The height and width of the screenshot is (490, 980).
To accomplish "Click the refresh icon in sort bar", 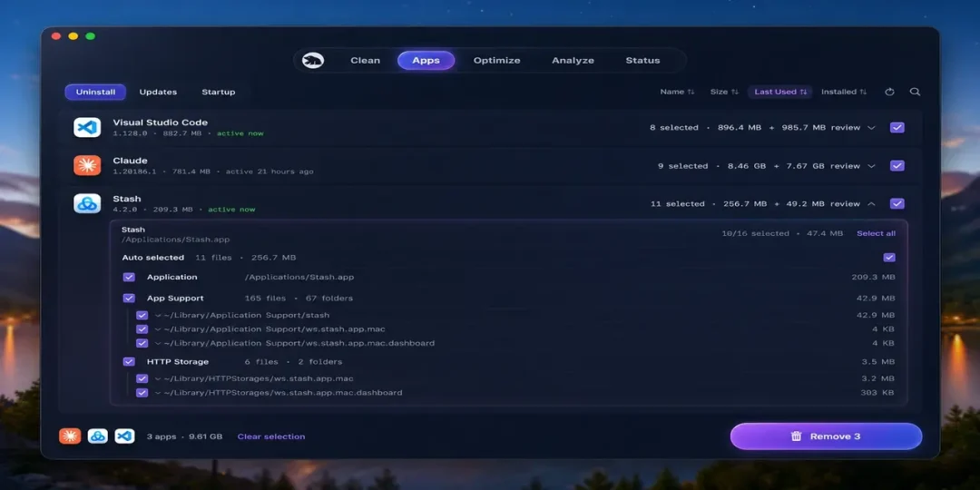I will click(x=889, y=92).
